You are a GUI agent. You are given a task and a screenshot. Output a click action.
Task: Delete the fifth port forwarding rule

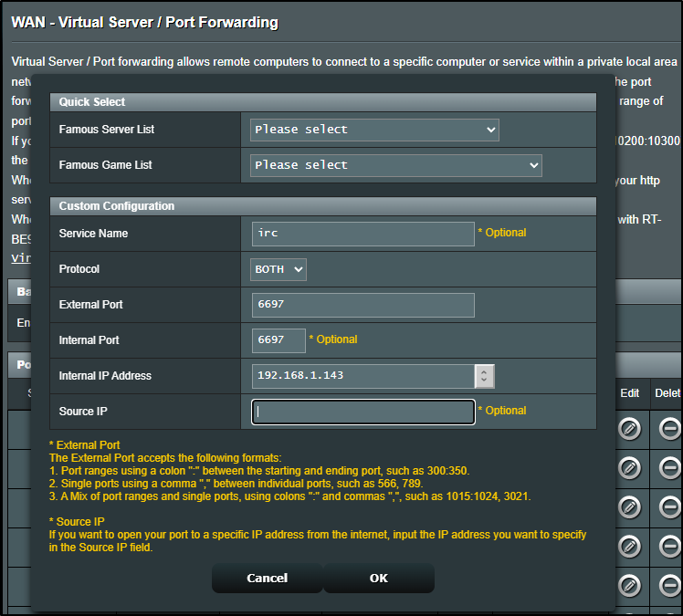tap(669, 585)
